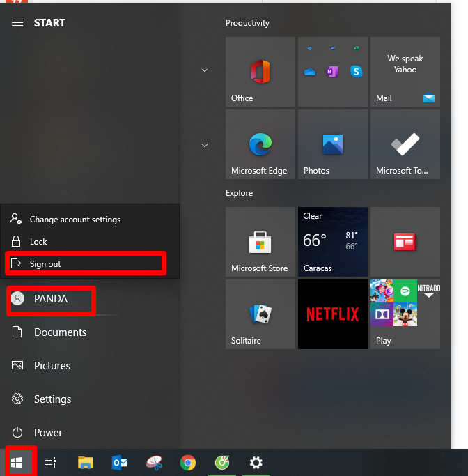468x476 pixels.
Task: Collapse the chevron beside the Microsoft Edge row
Action: (x=205, y=146)
